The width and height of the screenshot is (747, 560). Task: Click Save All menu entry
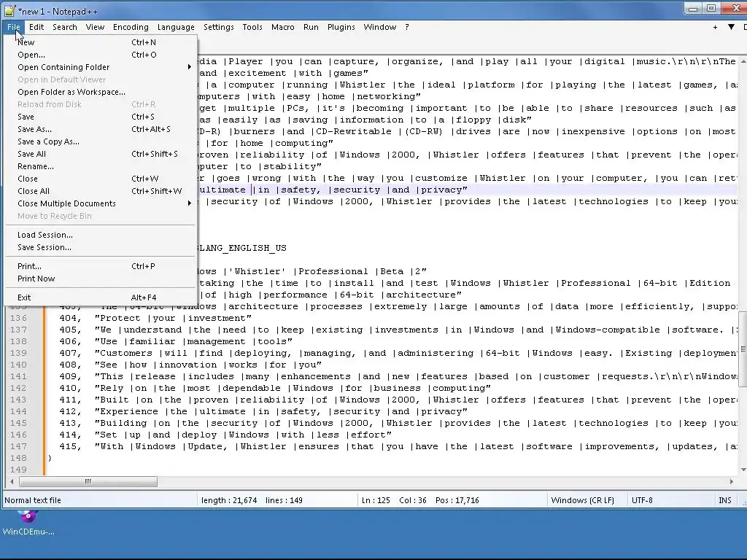click(x=101, y=154)
